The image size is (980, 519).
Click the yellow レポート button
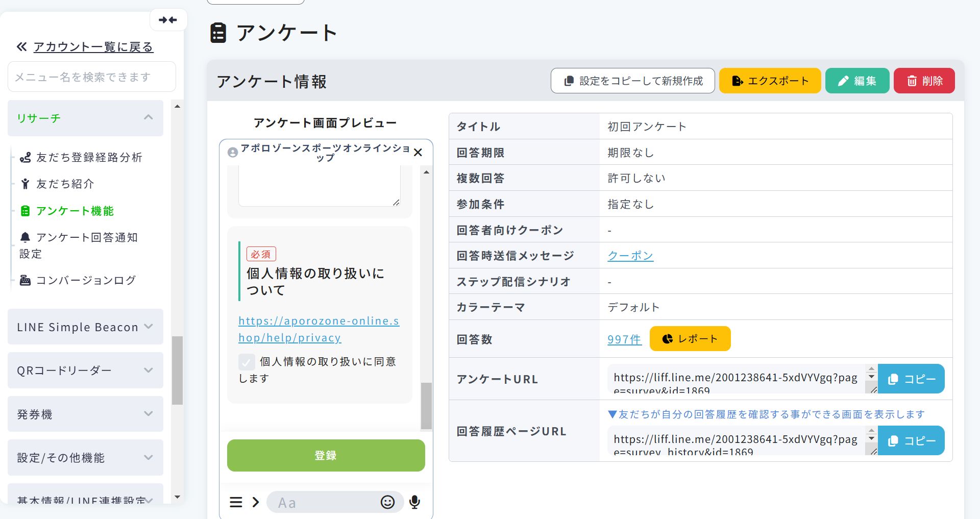coord(690,339)
